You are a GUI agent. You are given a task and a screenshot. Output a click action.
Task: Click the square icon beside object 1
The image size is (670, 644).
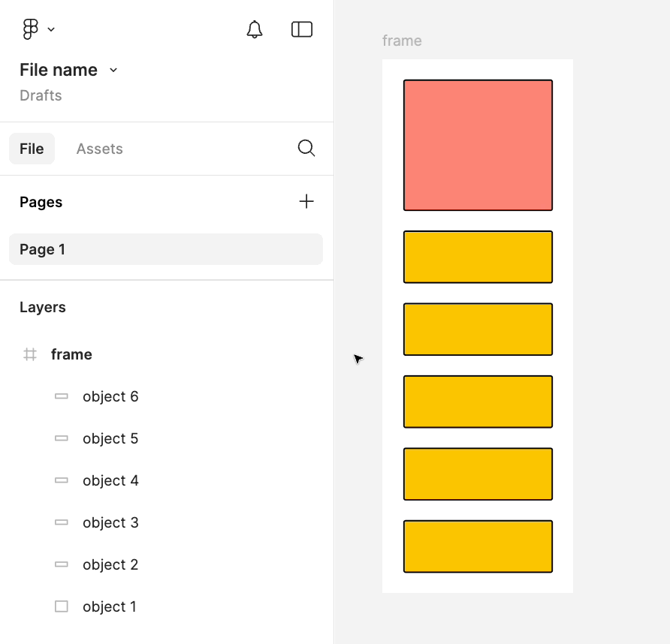point(62,606)
